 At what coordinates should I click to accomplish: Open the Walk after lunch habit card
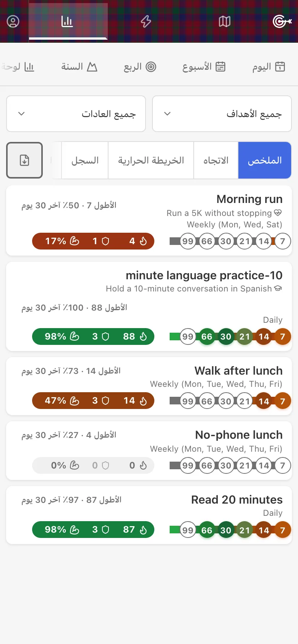pos(149,386)
